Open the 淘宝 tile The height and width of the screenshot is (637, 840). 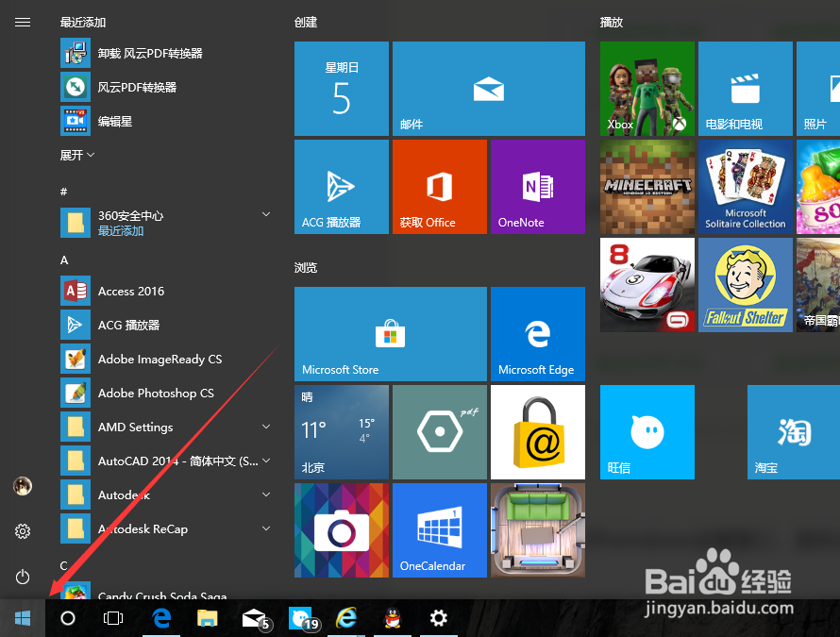click(x=794, y=432)
